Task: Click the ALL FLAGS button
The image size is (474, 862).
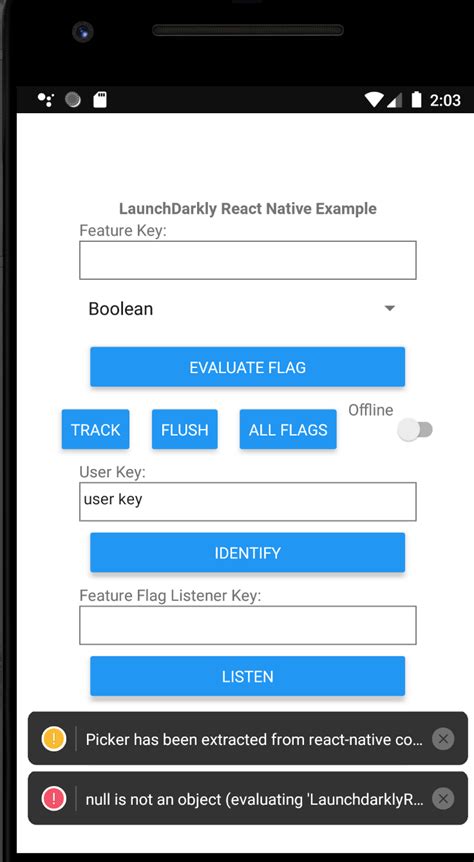Action: 288,429
